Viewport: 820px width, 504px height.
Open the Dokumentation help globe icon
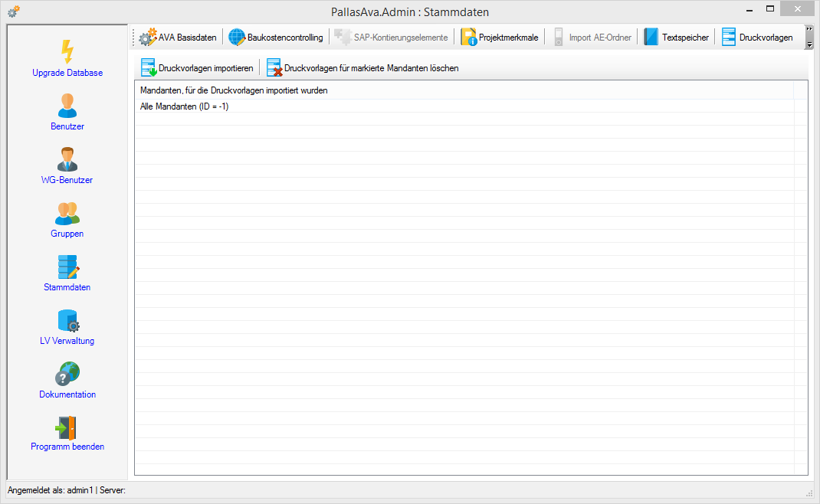67,374
